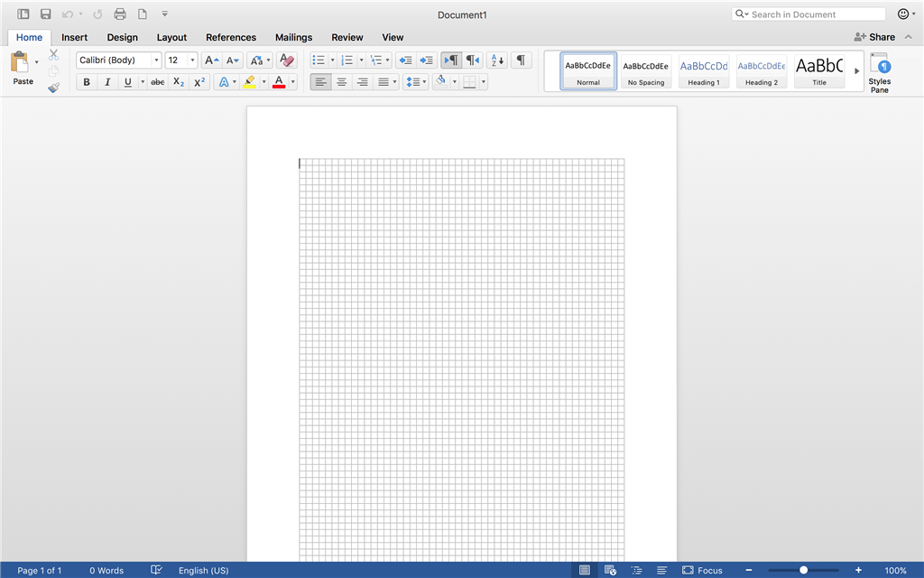Expand the styles gallery arrow
The height and width of the screenshot is (578, 924).
(856, 71)
